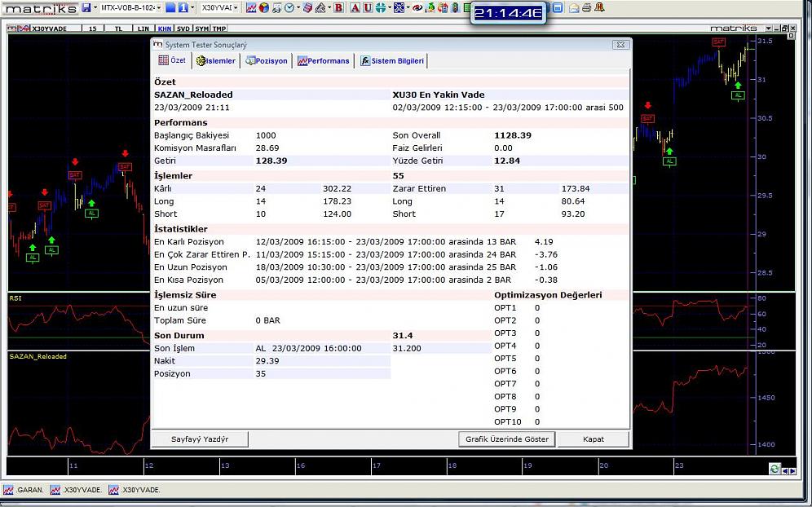Toggle the SVD chart header button
This screenshot has height=507, width=812.
click(x=183, y=29)
